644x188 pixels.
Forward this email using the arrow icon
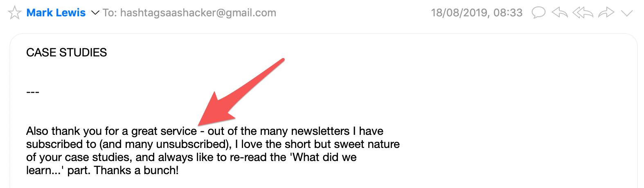tap(606, 13)
